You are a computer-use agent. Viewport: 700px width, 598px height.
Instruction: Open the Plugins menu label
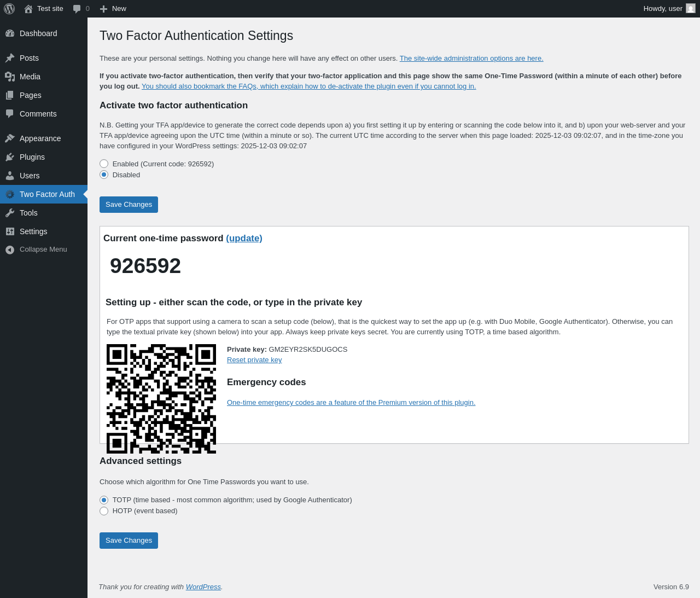coord(32,157)
